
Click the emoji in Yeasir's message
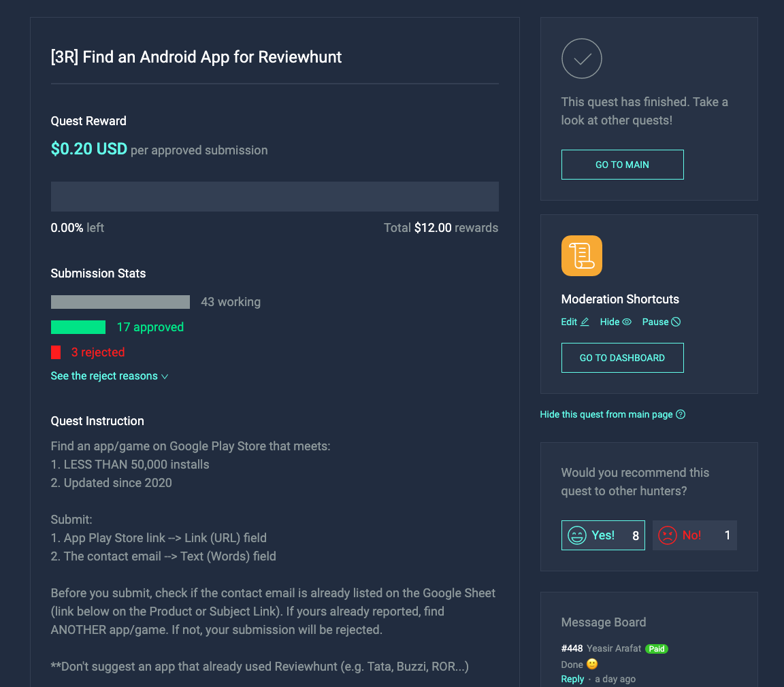pyautogui.click(x=592, y=664)
